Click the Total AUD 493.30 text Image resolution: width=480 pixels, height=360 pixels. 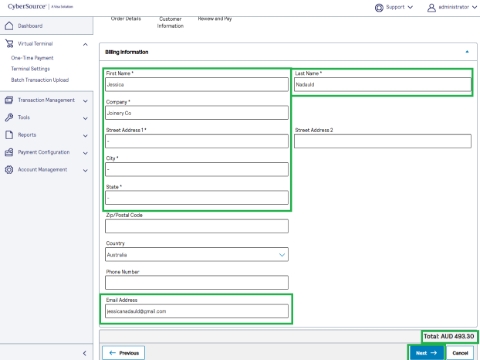pyautogui.click(x=449, y=336)
